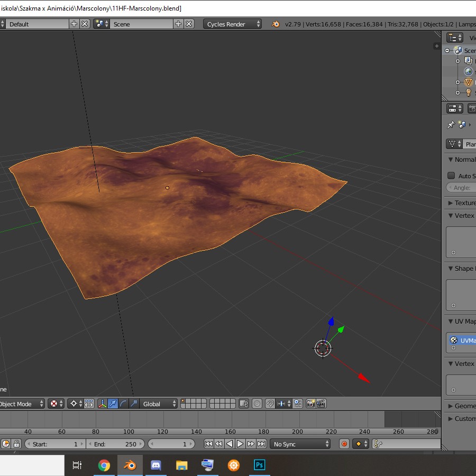Open the No Sync playback dropdown
Viewport: 476px width, 476px height.
300,444
